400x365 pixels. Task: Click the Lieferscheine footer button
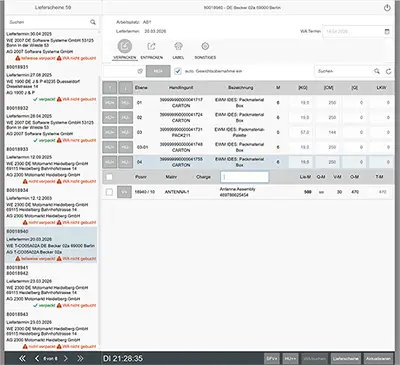346,359
